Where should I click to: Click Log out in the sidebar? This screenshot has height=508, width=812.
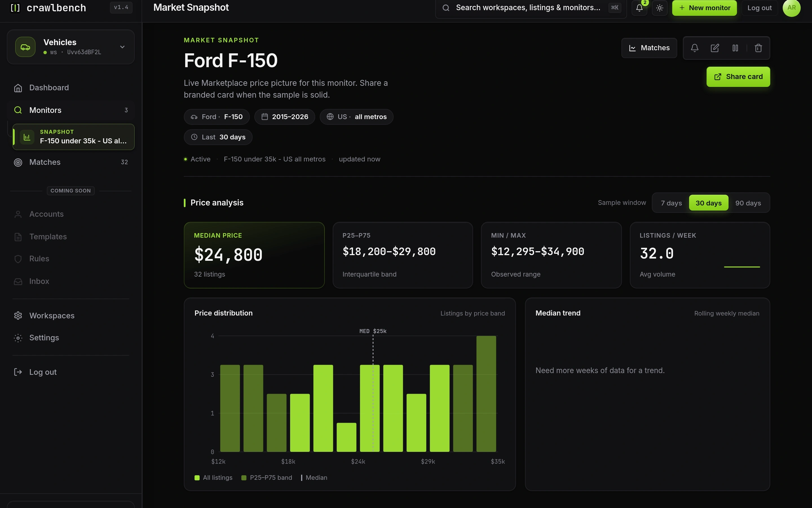pos(71,372)
